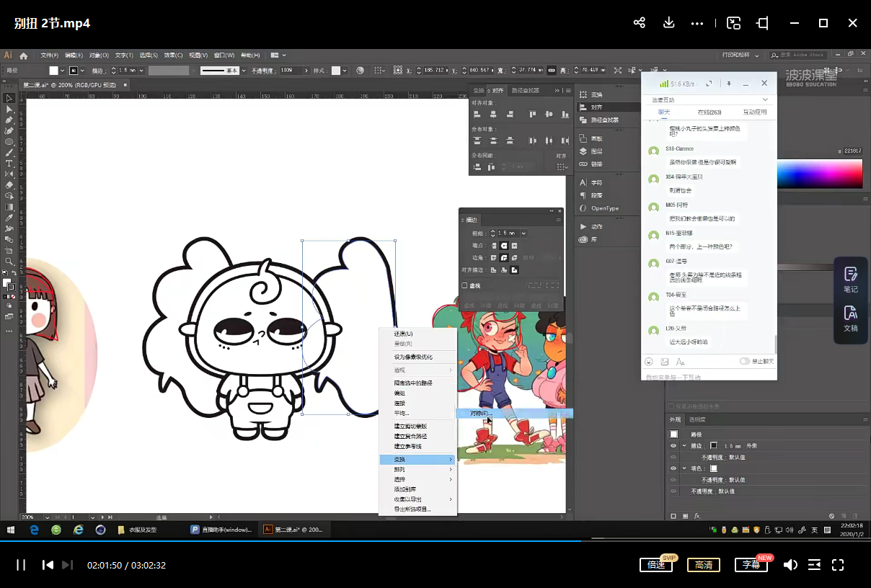The width and height of the screenshot is (871, 588).
Task: Mute the video player volume
Action: click(x=790, y=565)
